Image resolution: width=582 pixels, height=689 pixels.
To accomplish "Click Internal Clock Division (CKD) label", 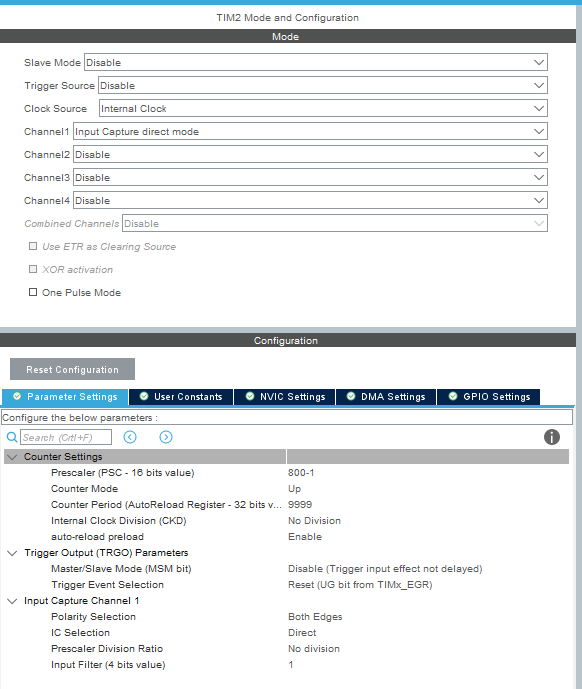I will pyautogui.click(x=119, y=521).
